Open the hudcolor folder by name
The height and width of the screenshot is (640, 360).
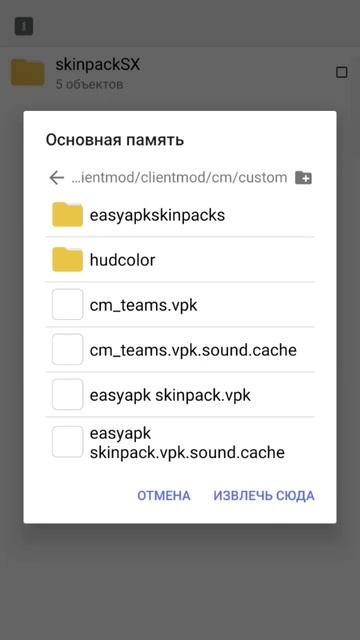click(x=122, y=260)
